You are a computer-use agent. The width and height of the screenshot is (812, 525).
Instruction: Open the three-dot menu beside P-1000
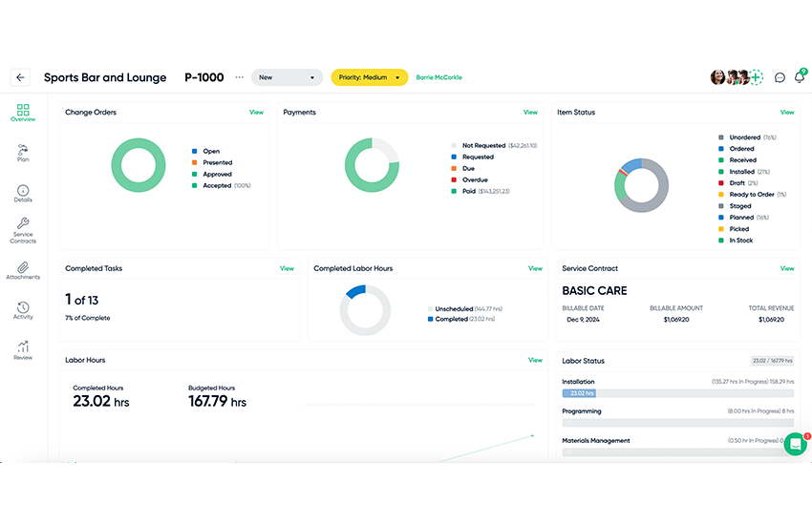point(240,77)
